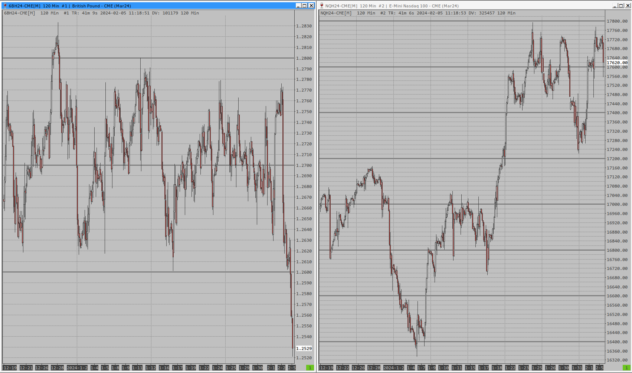This screenshot has width=632, height=373.
Task: Click the green indicator box under the British Pound price scale
Action: click(310, 367)
